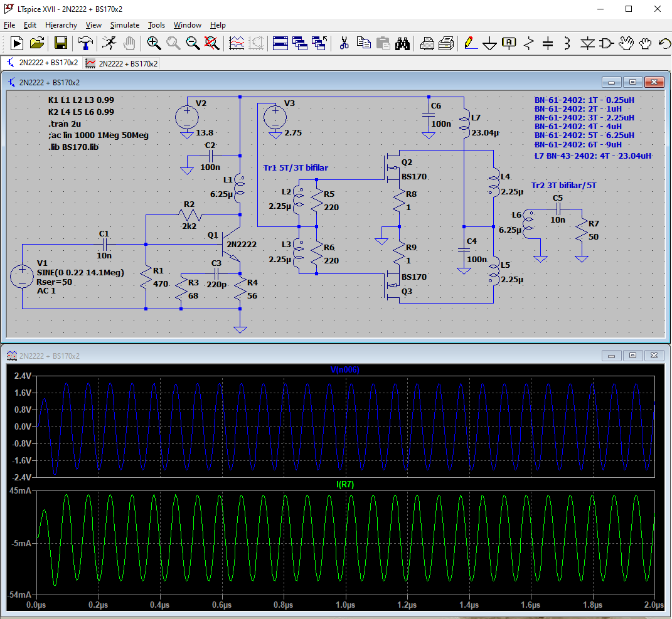The width and height of the screenshot is (672, 619).
Task: Select the resistor component tool
Action: (528, 43)
